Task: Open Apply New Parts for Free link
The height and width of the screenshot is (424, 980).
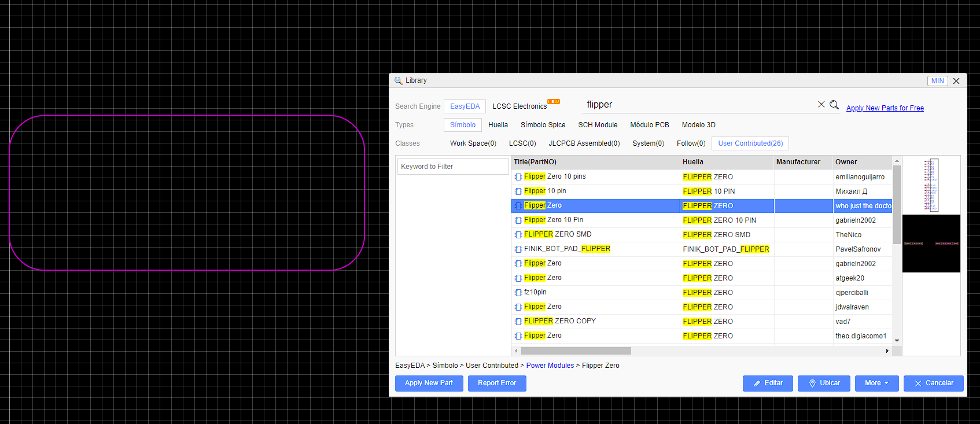Action: 885,108
